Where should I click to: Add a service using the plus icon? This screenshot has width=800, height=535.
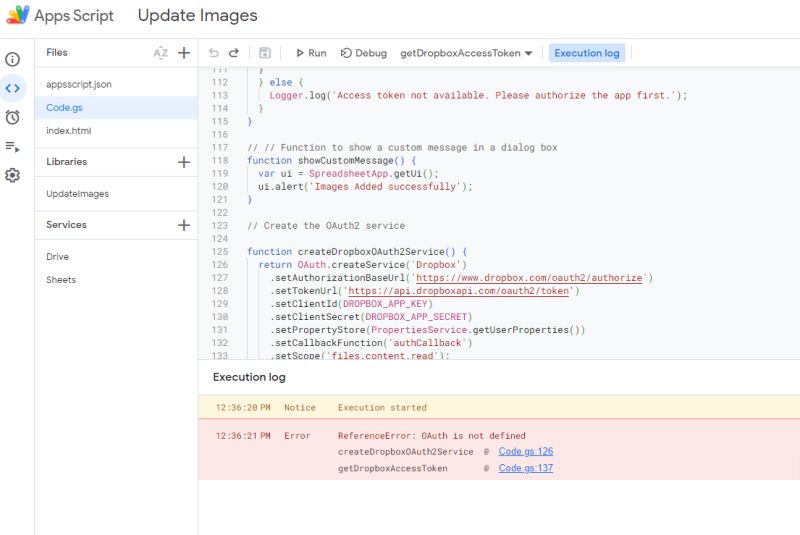(x=184, y=225)
